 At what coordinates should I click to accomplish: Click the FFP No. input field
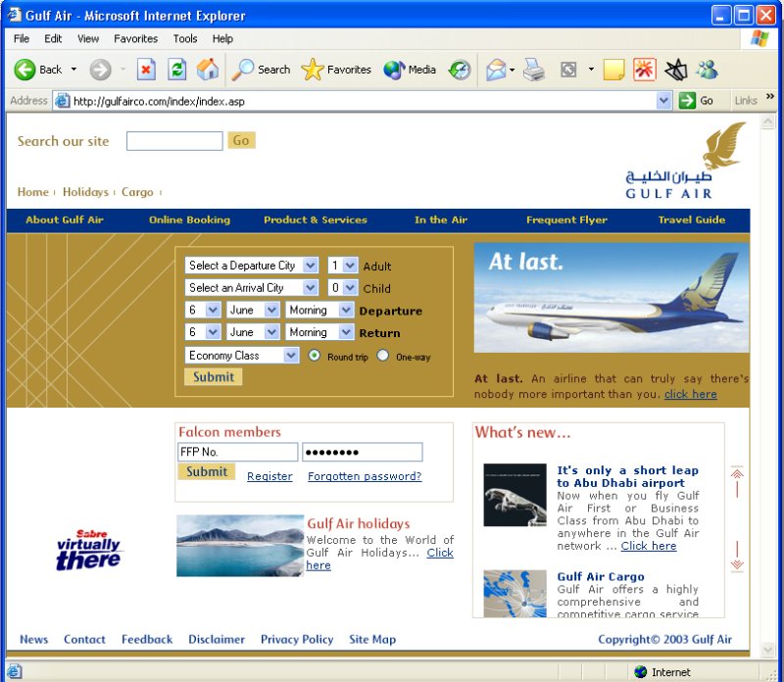tap(237, 452)
